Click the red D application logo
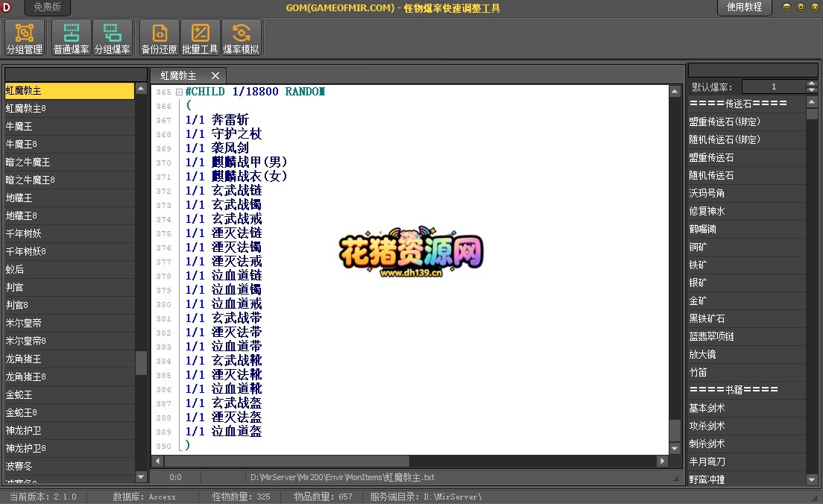Viewport: 823px width, 504px height. tap(7, 7)
